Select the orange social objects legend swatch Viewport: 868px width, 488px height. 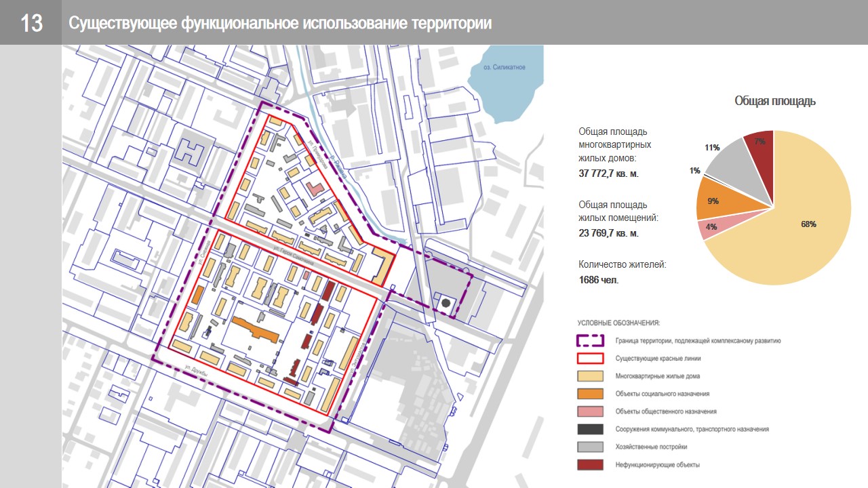(590, 394)
